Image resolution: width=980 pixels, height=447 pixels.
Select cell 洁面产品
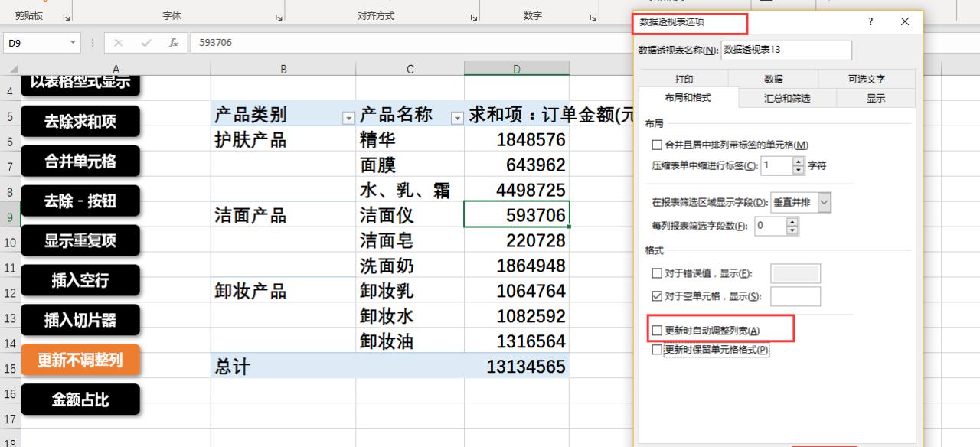pyautogui.click(x=283, y=216)
